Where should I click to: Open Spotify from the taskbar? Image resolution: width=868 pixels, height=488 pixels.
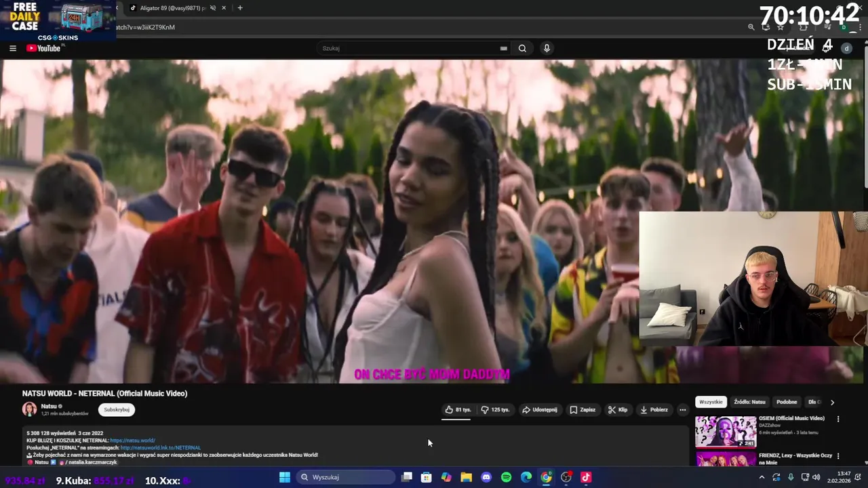coord(506,477)
